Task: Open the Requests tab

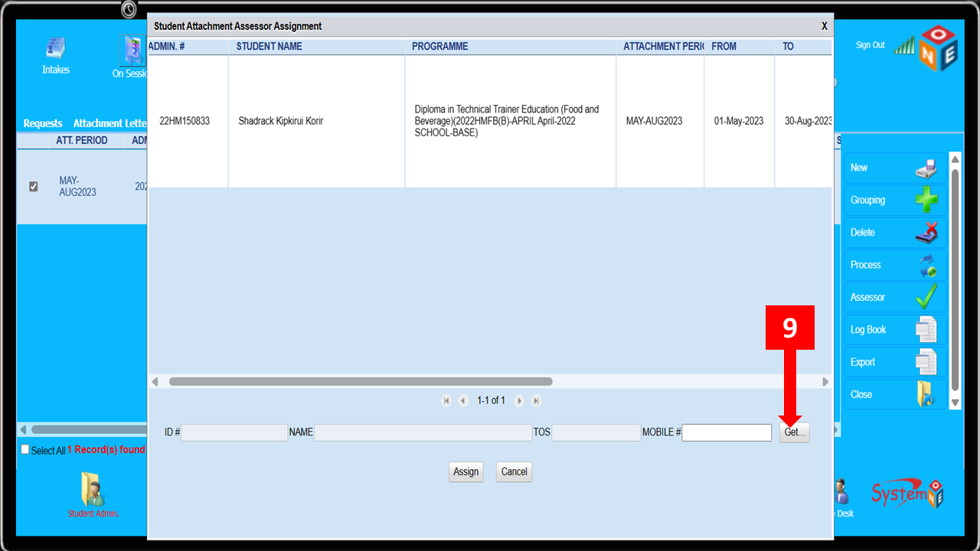Action: [43, 123]
